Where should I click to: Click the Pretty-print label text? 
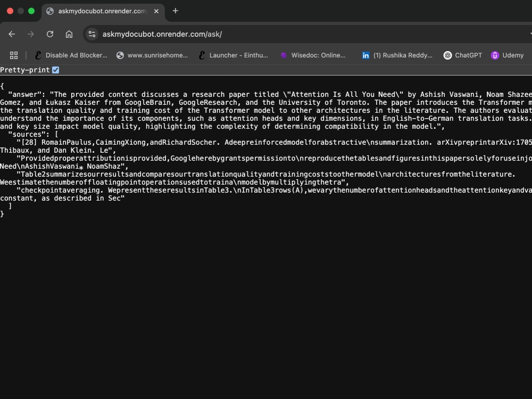point(25,70)
